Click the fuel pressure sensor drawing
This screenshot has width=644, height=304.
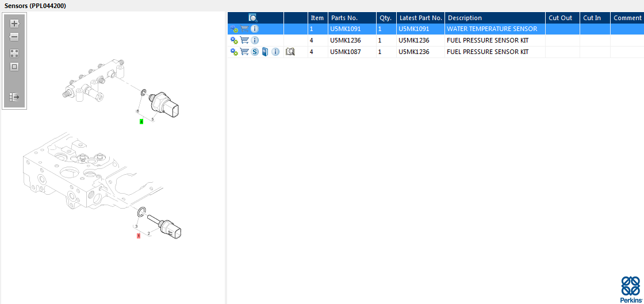pyautogui.click(x=165, y=105)
